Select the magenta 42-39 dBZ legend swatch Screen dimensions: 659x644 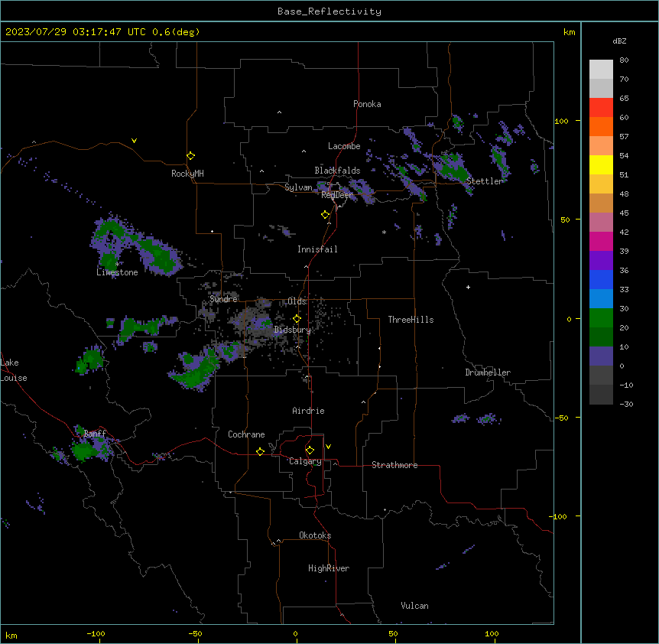point(601,241)
